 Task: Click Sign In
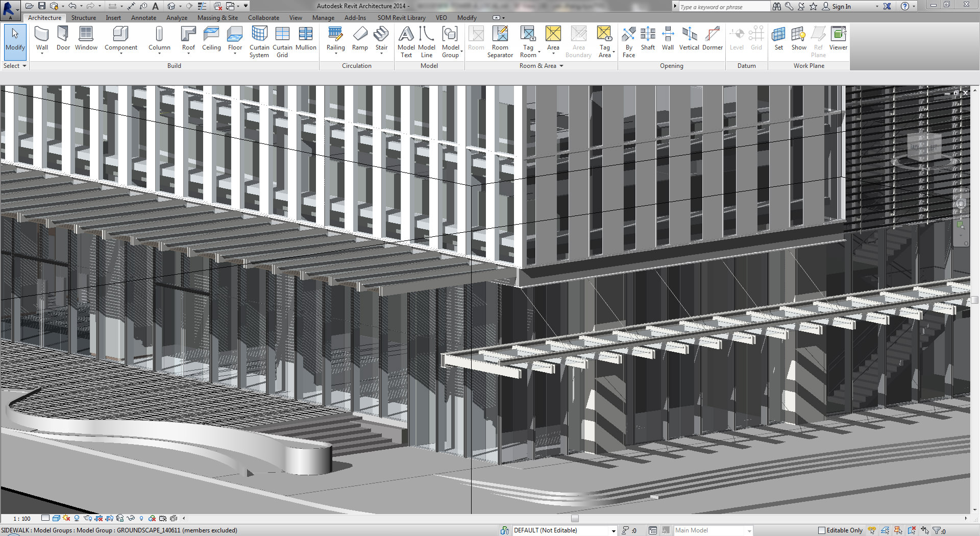[841, 7]
